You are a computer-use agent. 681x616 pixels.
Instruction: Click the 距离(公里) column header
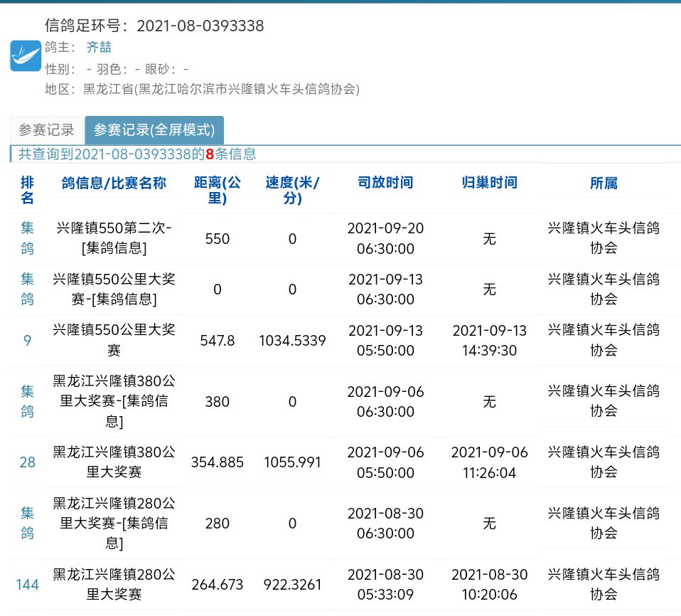coord(217,190)
